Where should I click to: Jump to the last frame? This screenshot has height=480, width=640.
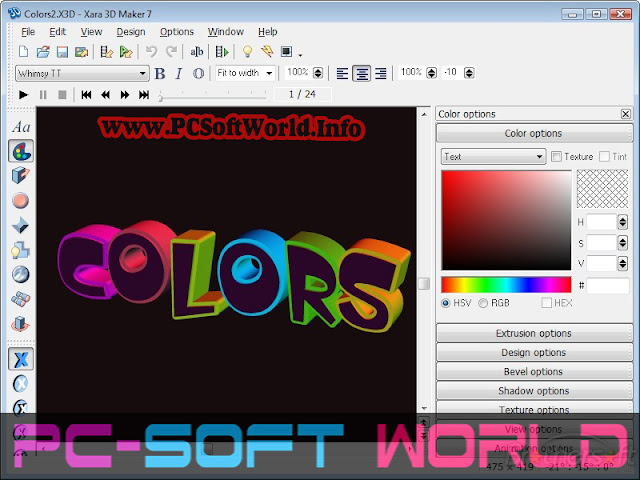click(x=144, y=95)
